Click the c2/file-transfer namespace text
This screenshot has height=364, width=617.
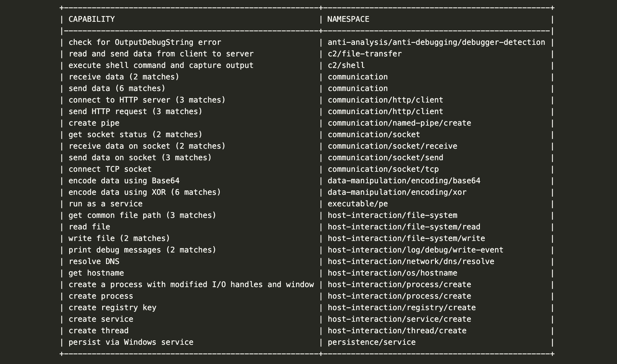[365, 54]
